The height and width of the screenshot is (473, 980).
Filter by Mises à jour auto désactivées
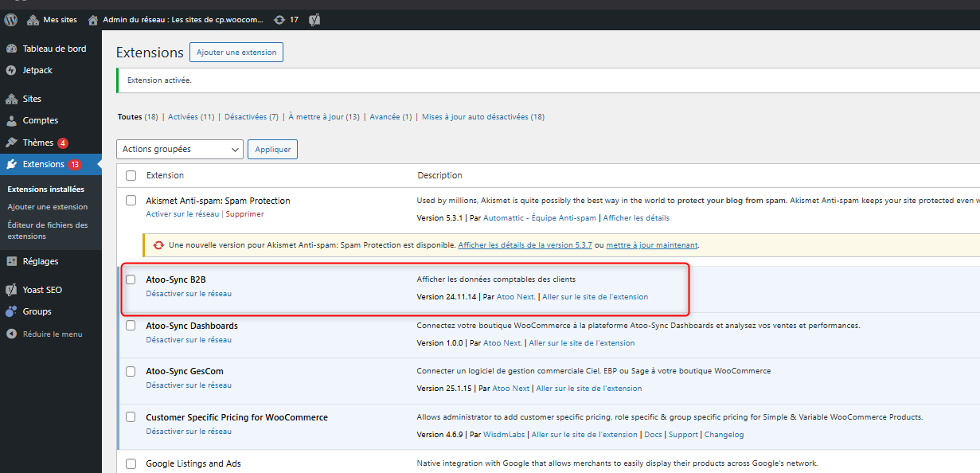point(483,117)
